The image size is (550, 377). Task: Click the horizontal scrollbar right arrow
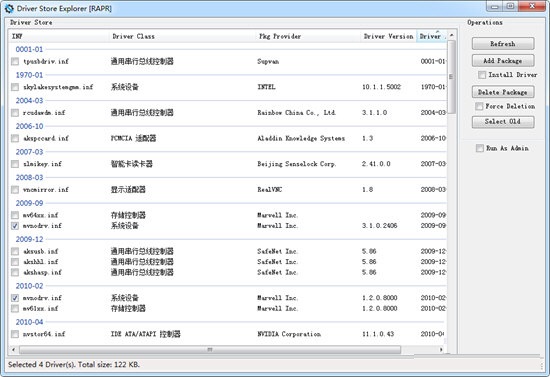[x=441, y=350]
